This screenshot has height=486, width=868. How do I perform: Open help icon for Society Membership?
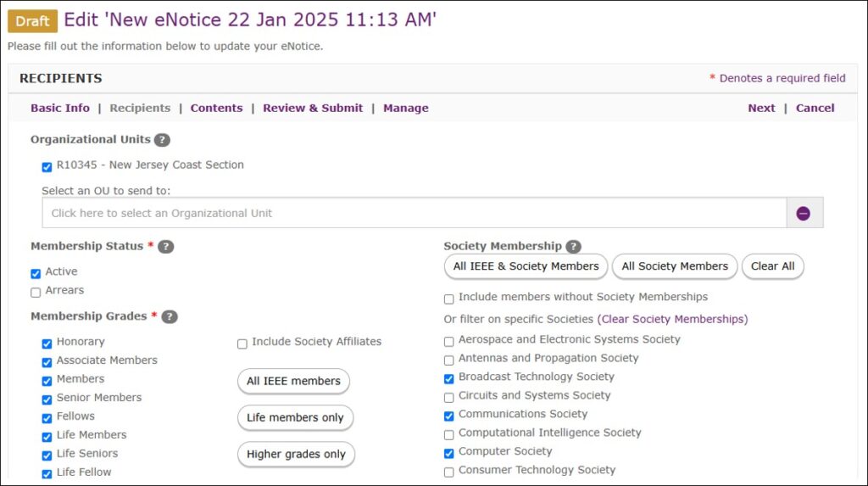(574, 247)
